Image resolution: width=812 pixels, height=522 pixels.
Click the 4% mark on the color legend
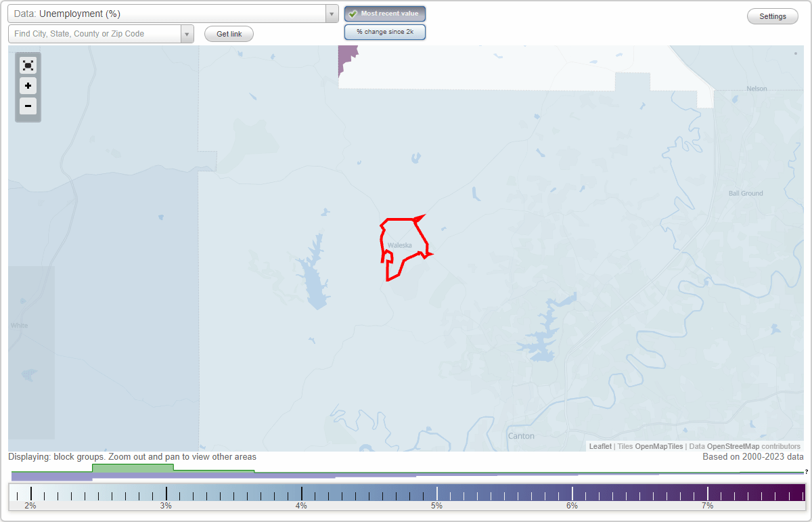tap(301, 505)
